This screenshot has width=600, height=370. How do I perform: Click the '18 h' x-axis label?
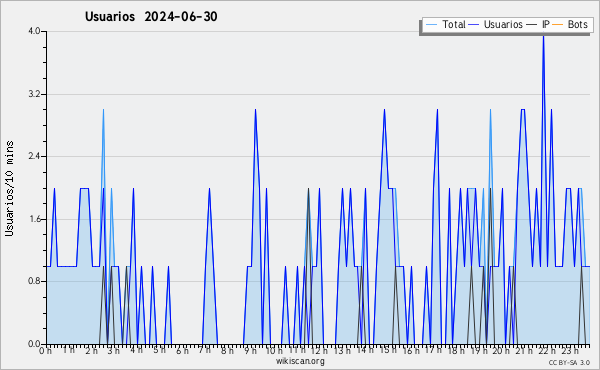[x=457, y=351]
